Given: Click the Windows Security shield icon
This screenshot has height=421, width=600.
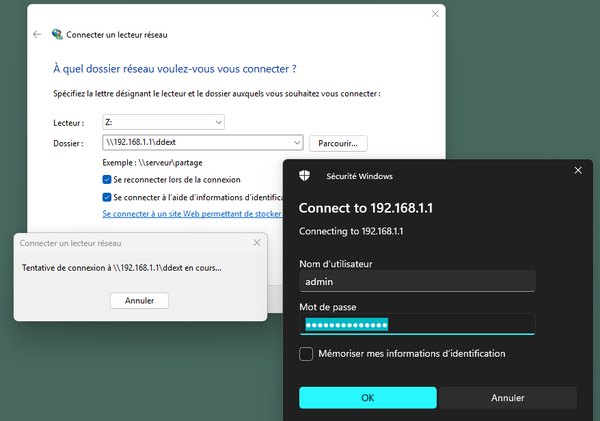Looking at the screenshot, I should coord(306,175).
